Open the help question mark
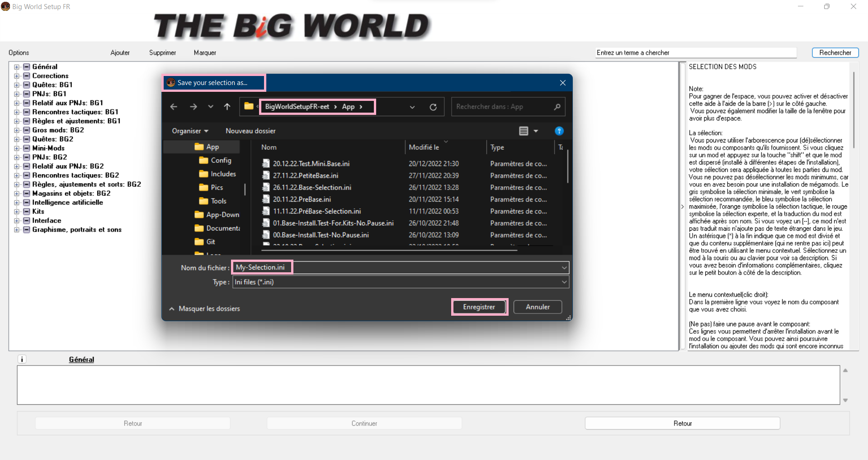868x460 pixels. [x=559, y=131]
